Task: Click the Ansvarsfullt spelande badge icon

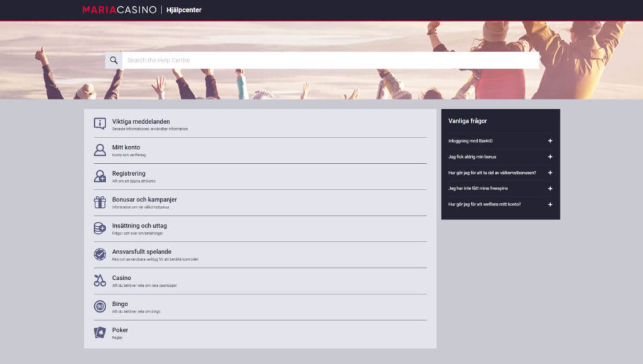Action: click(x=100, y=254)
